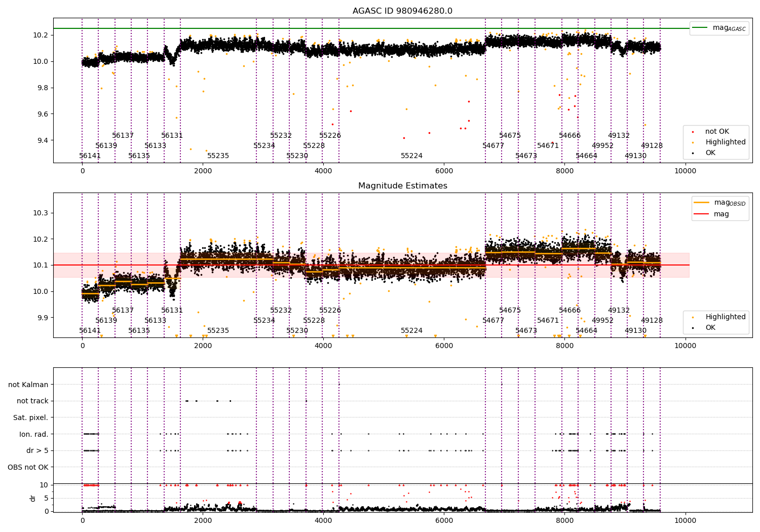Click the 'OBS not OK' axis label
Image resolution: width=760 pixels, height=532 pixels.
[28, 467]
